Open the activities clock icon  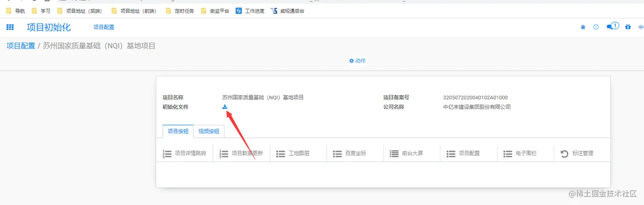pyautogui.click(x=596, y=27)
